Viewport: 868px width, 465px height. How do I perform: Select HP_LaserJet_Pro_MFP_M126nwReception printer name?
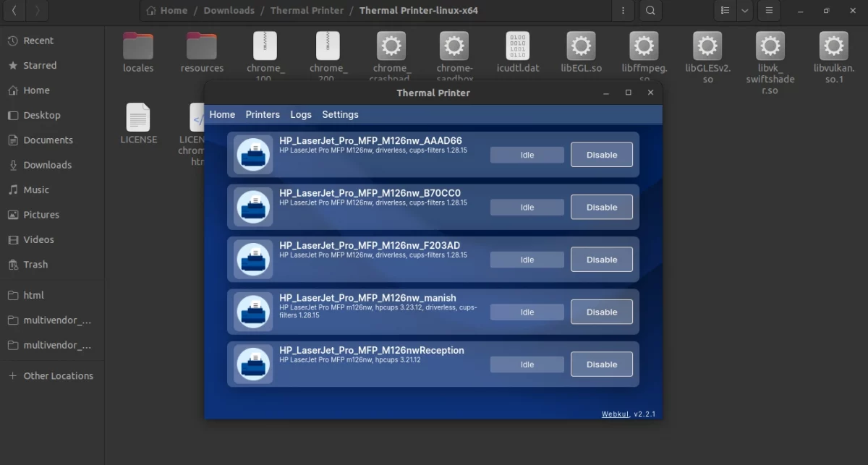372,350
